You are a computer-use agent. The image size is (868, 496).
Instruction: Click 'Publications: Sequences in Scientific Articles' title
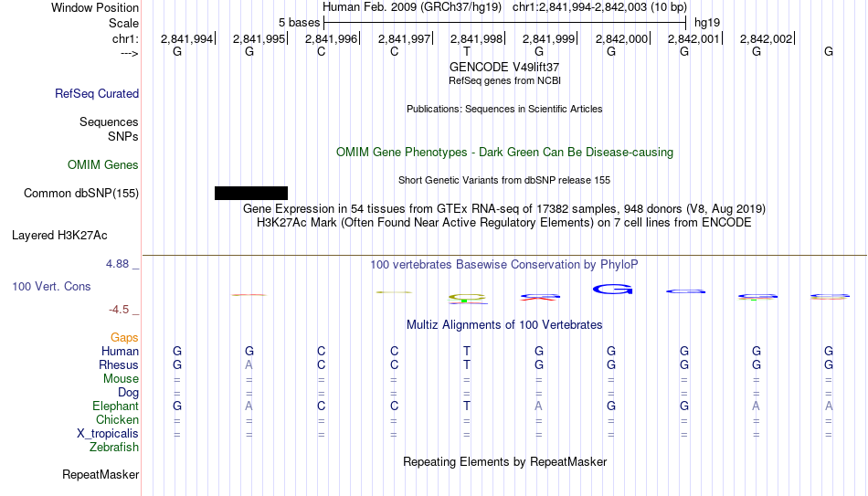(504, 109)
